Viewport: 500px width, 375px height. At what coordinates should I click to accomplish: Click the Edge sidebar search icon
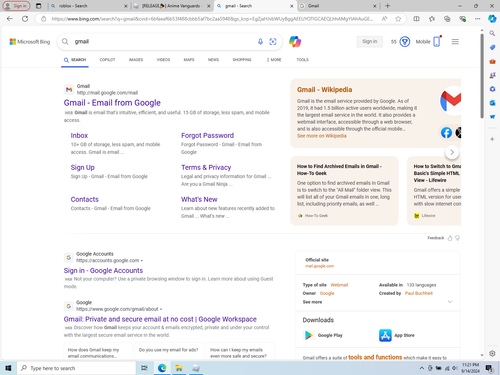pyautogui.click(x=492, y=33)
